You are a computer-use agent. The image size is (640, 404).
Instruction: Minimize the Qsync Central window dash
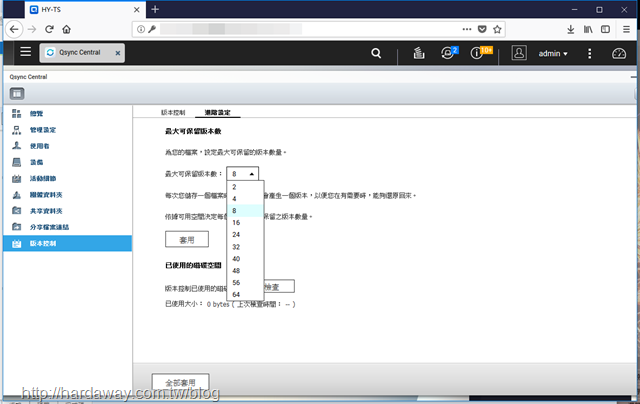pyautogui.click(x=633, y=77)
